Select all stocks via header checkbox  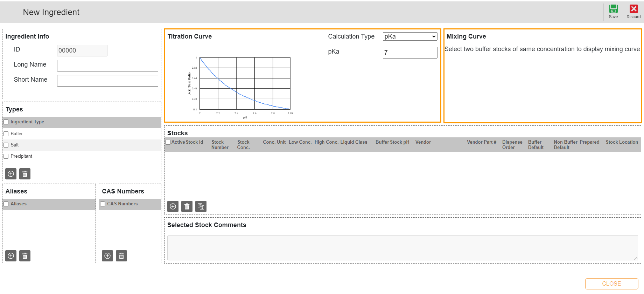pyautogui.click(x=168, y=142)
